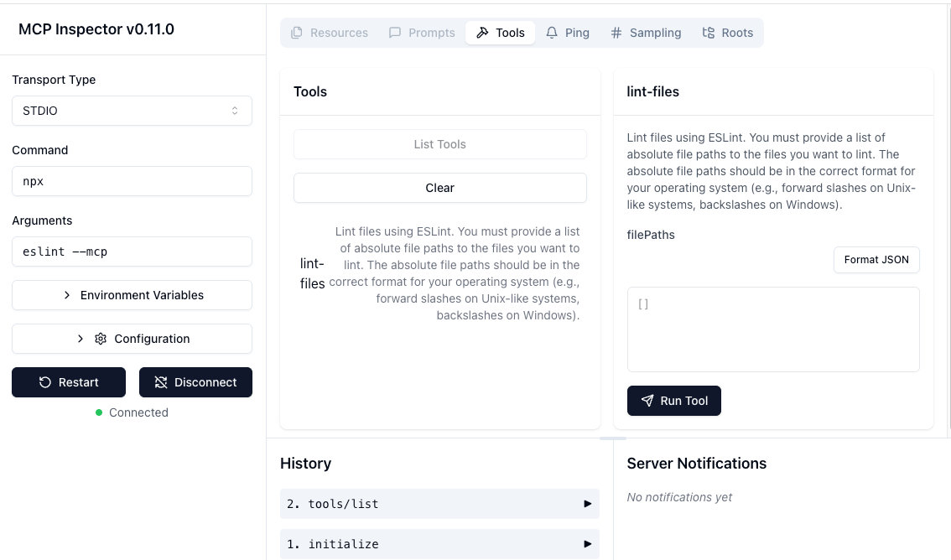Open the Transport Type STDIO dropdown
This screenshot has width=951, height=560.
coord(133,111)
